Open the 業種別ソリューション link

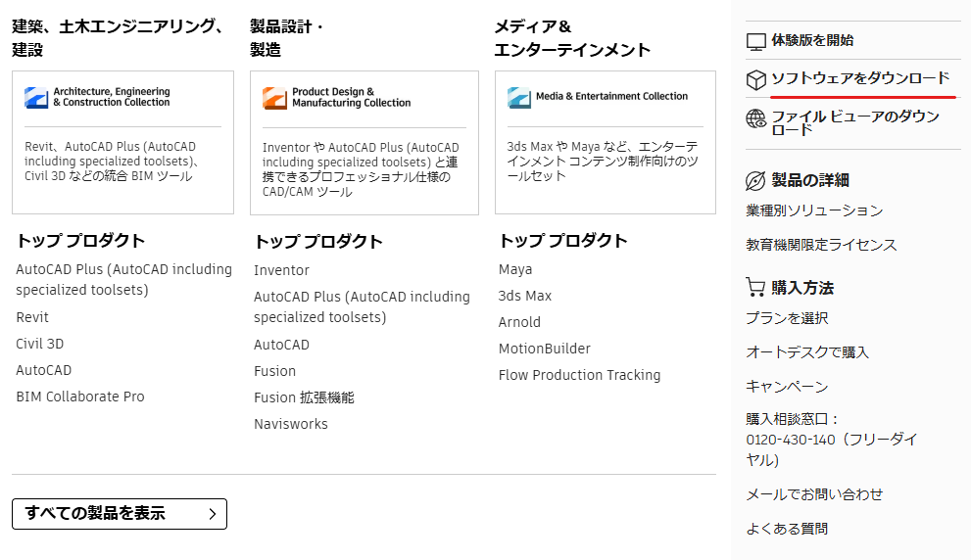pyautogui.click(x=814, y=210)
